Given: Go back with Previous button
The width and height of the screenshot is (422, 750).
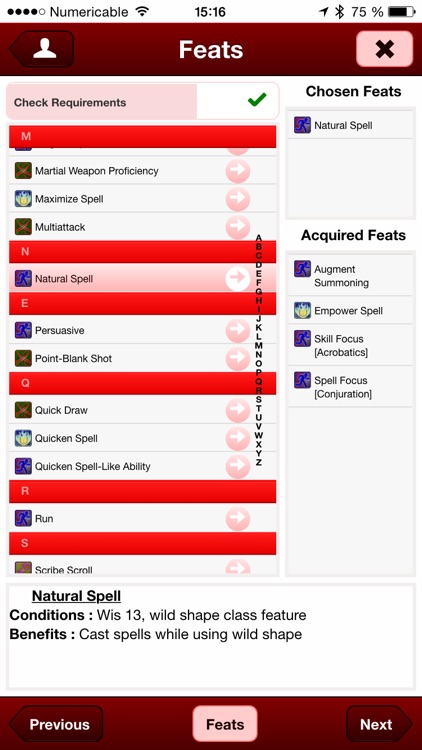Looking at the screenshot, I should coord(56,724).
